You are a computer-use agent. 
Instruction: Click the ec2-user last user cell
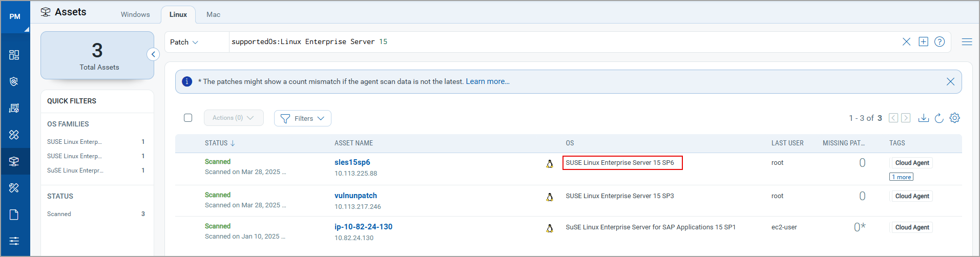(x=784, y=227)
